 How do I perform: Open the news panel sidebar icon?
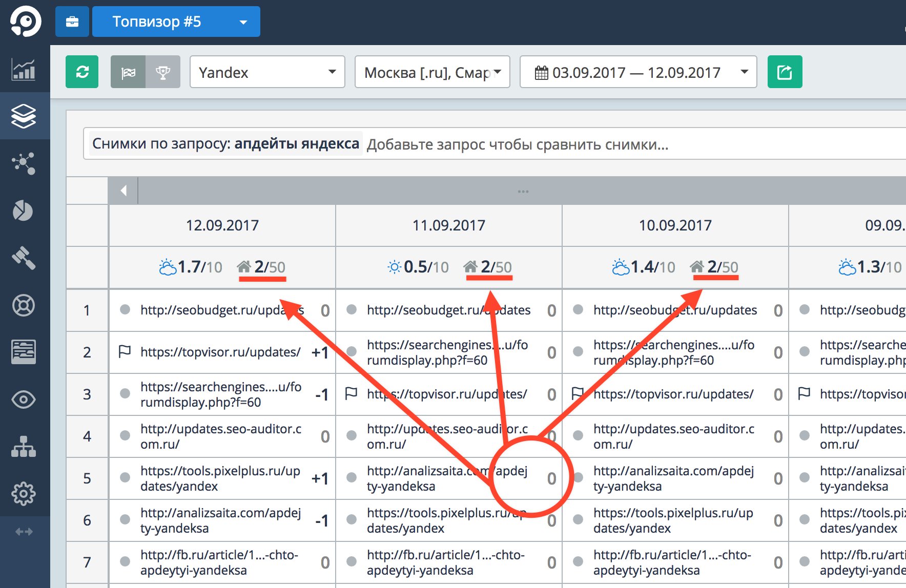coord(24,352)
